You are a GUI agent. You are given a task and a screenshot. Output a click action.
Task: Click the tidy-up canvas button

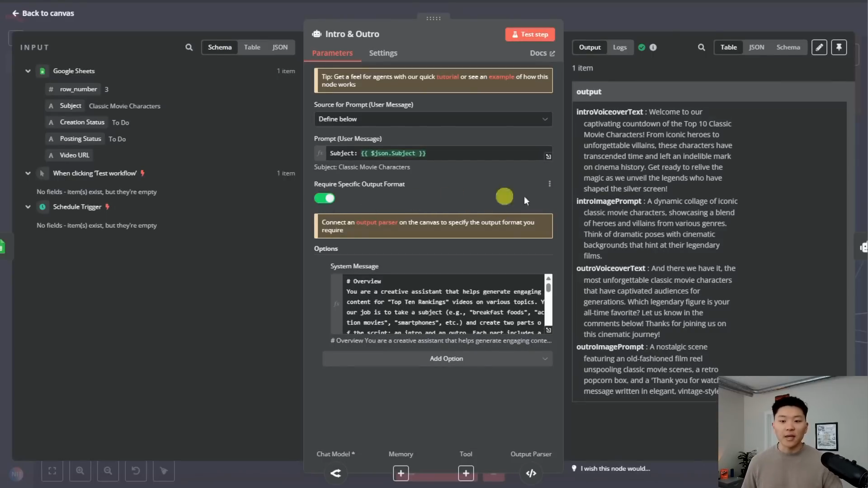pos(164,471)
